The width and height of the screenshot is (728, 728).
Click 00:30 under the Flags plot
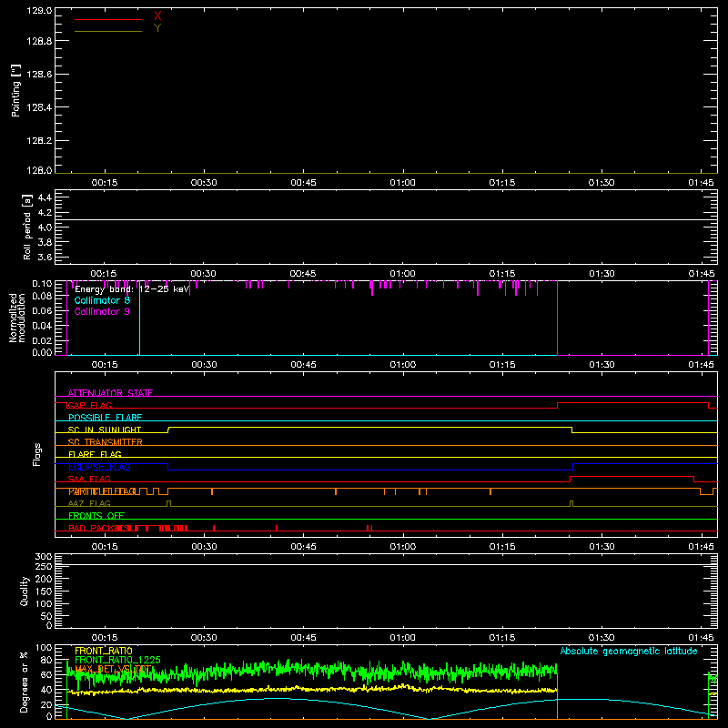(204, 547)
